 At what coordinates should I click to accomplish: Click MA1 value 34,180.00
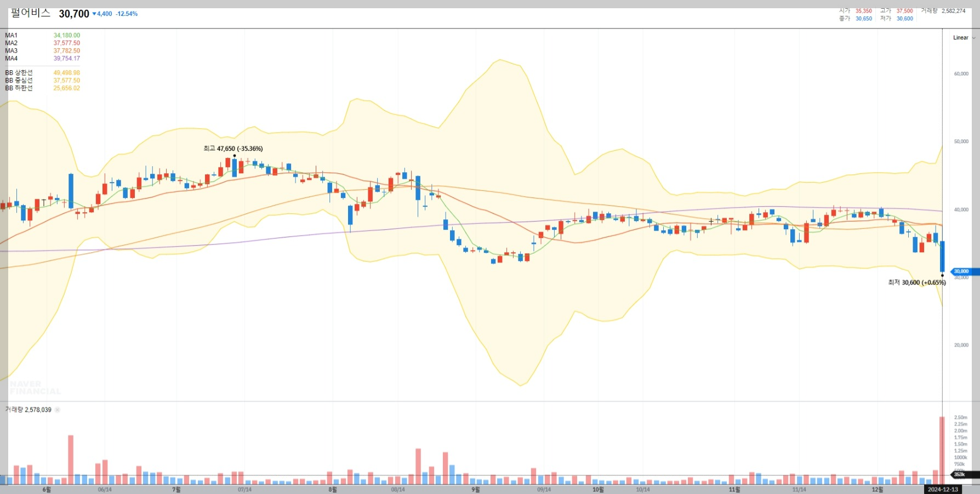click(x=67, y=35)
